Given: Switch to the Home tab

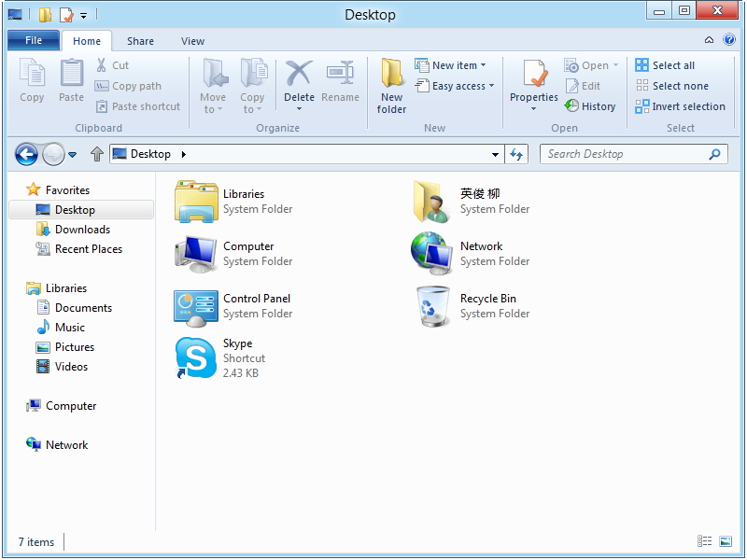Looking at the screenshot, I should 87,41.
